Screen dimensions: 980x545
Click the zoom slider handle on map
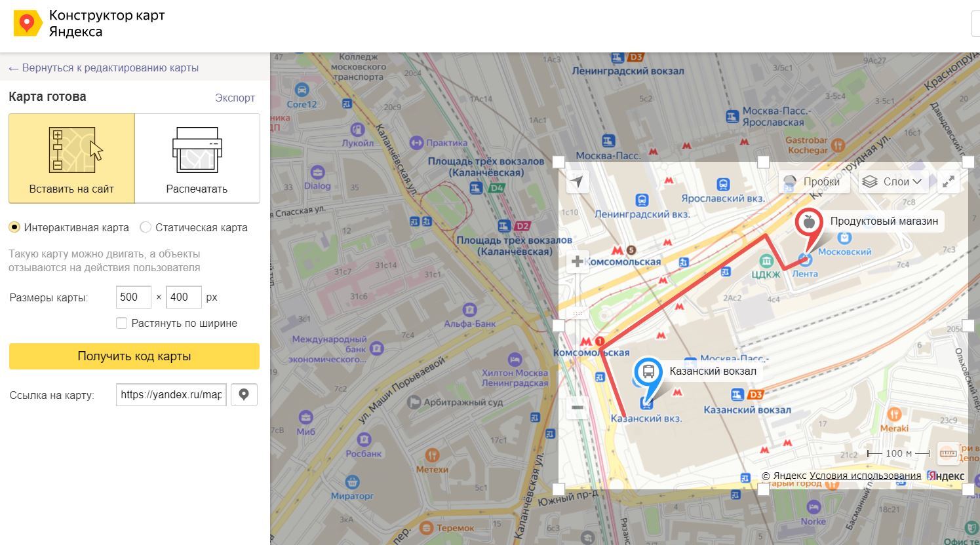click(578, 313)
